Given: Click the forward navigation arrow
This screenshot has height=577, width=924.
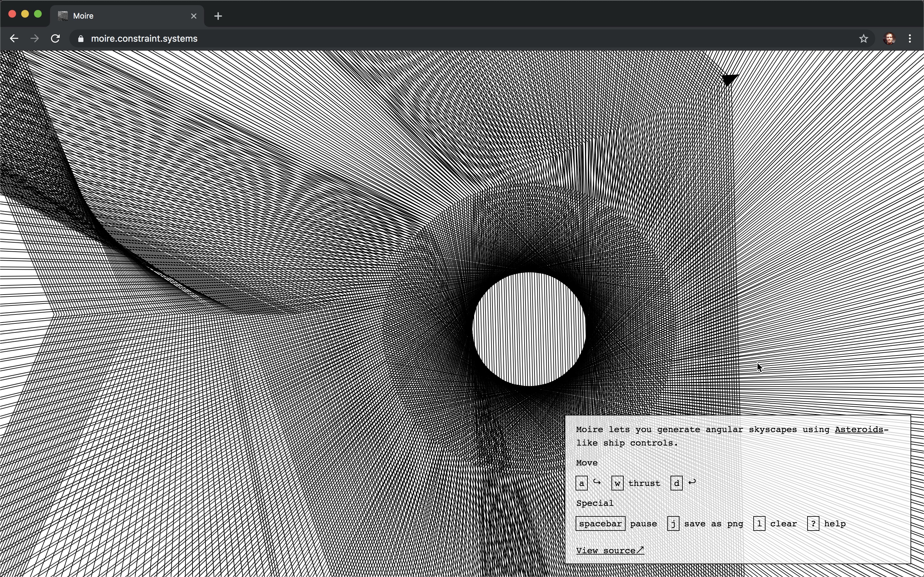Looking at the screenshot, I should 35,38.
